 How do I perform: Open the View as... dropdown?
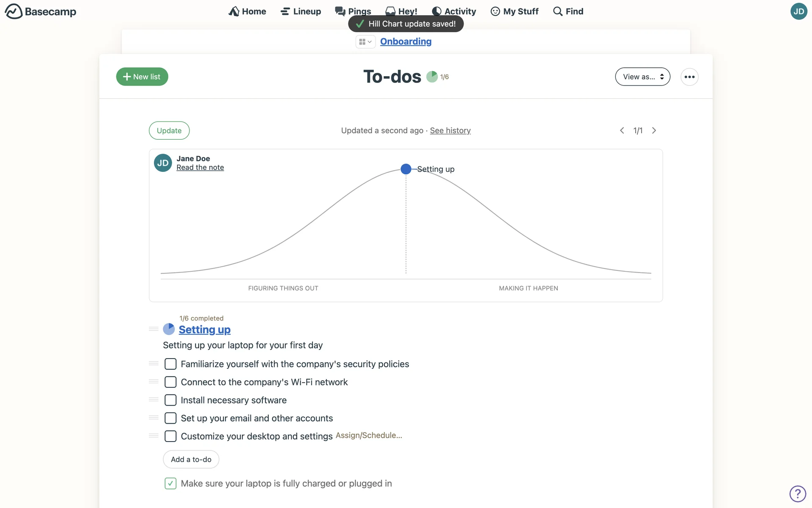point(642,77)
